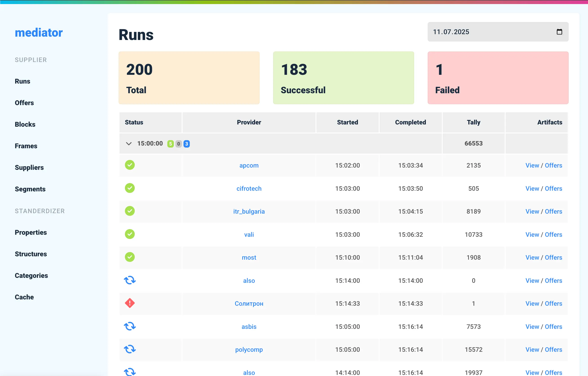The height and width of the screenshot is (376, 588).
Task: Click View for the vali run
Action: pos(532,235)
